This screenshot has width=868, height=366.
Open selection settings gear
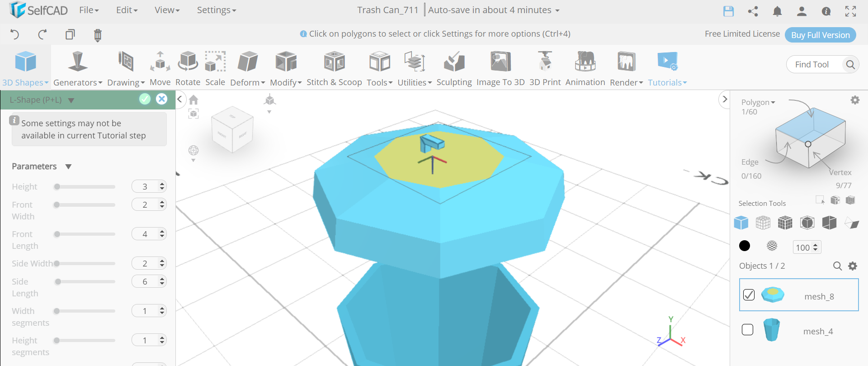pyautogui.click(x=855, y=100)
